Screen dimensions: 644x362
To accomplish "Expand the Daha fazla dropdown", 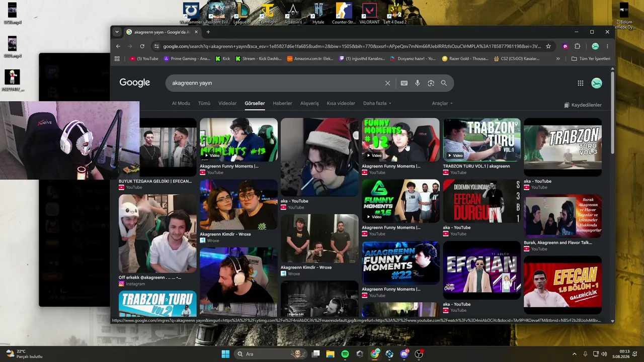I will [x=377, y=104].
